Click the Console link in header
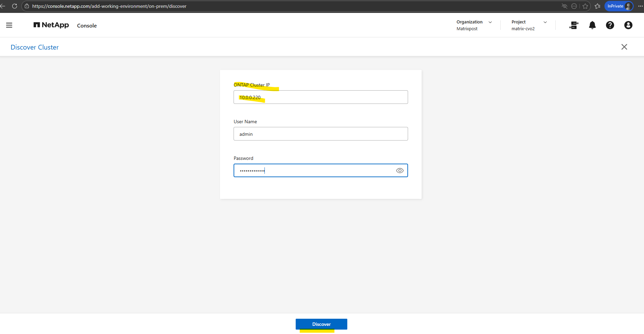The image size is (644, 334). [87, 25]
